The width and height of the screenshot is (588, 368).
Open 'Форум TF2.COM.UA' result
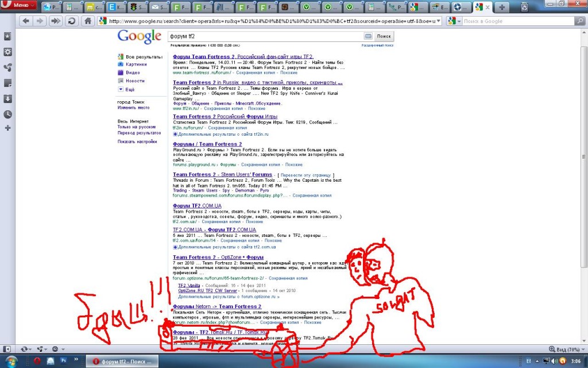point(198,206)
